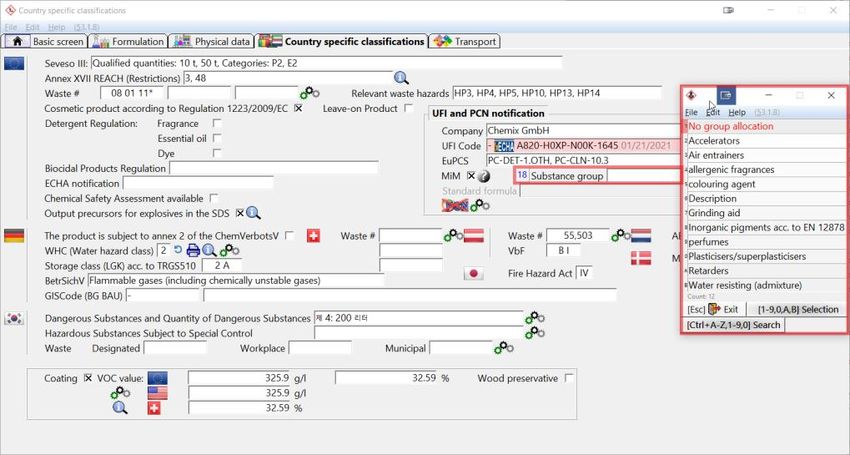Choose 'Inorganic pigments acc. to EN 12878' entry
Screen dimensions: 850x455
click(764, 227)
